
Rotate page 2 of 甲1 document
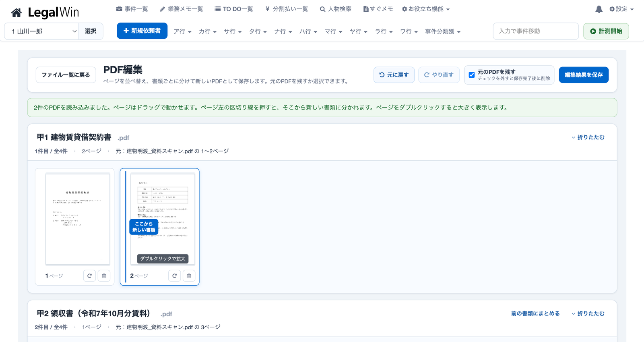[174, 276]
